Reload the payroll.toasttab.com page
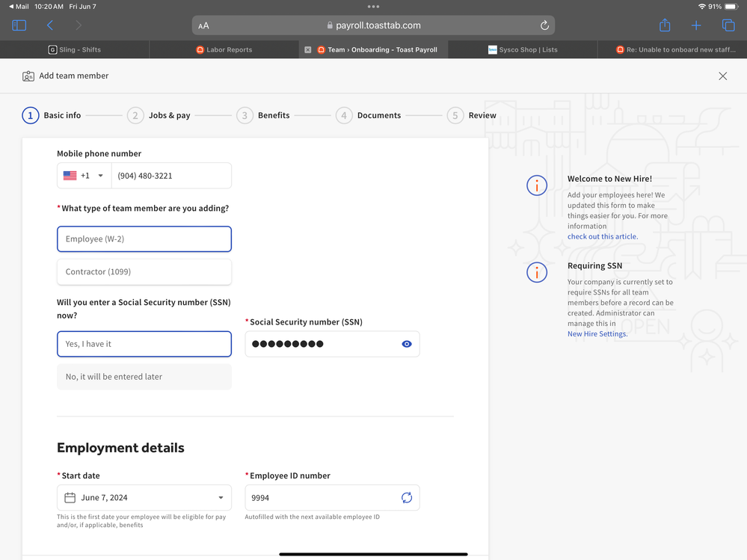747x560 pixels. [x=544, y=25]
